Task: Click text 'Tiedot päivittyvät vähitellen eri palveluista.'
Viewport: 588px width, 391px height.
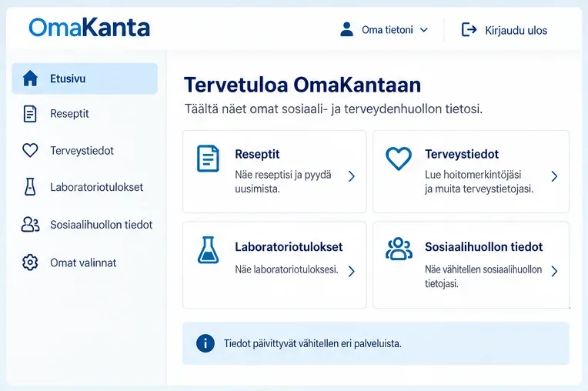Action: [312, 343]
